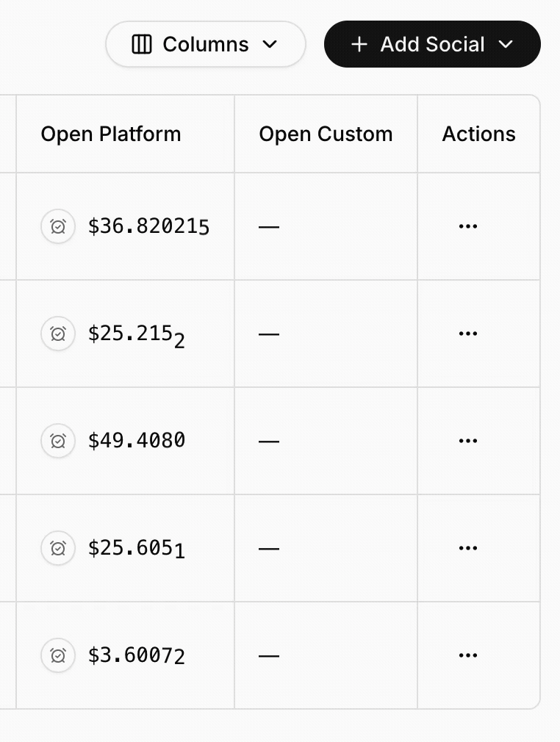Click the Open Platform column header

(x=111, y=134)
